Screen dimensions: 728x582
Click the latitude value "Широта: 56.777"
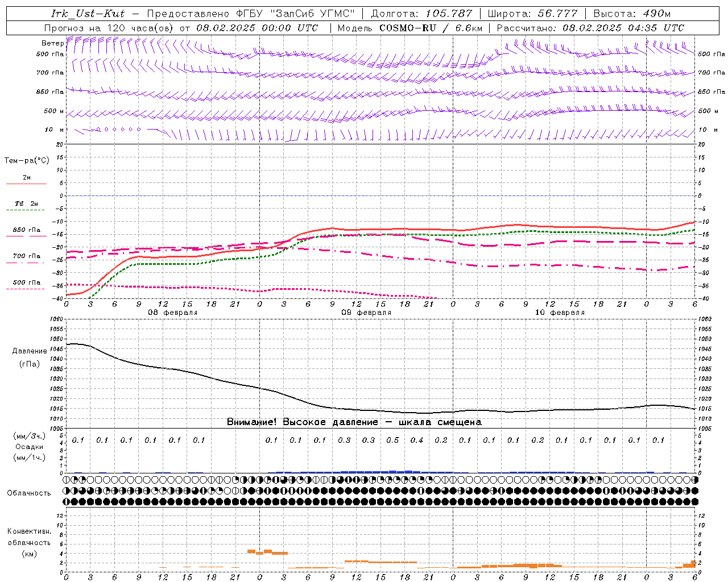pos(532,14)
